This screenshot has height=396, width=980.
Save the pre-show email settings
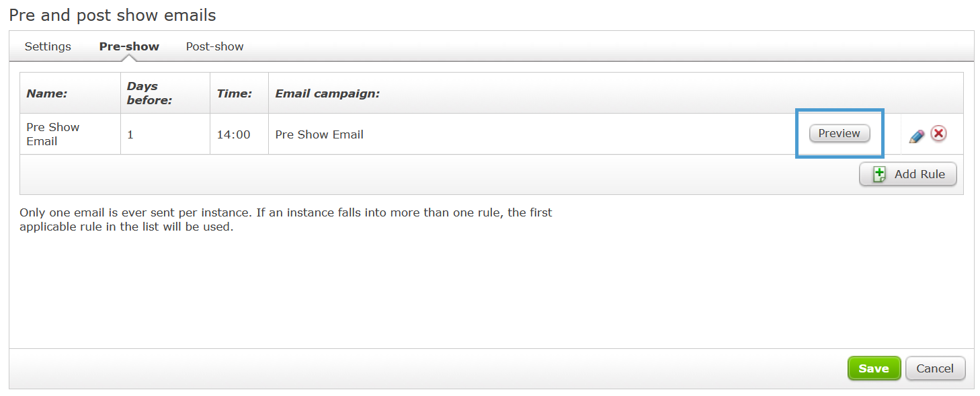coord(874,368)
